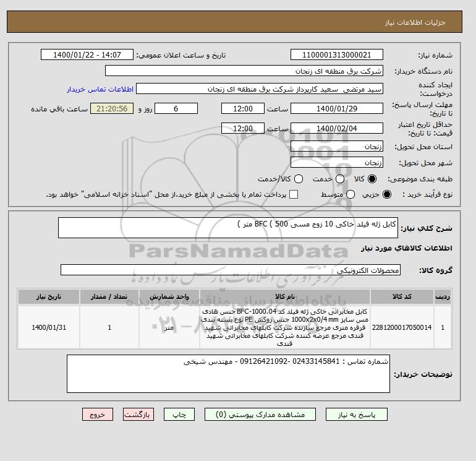Viewport: 476px width, 461px height.
Task: Click the چاپ print button
Action: click(179, 415)
